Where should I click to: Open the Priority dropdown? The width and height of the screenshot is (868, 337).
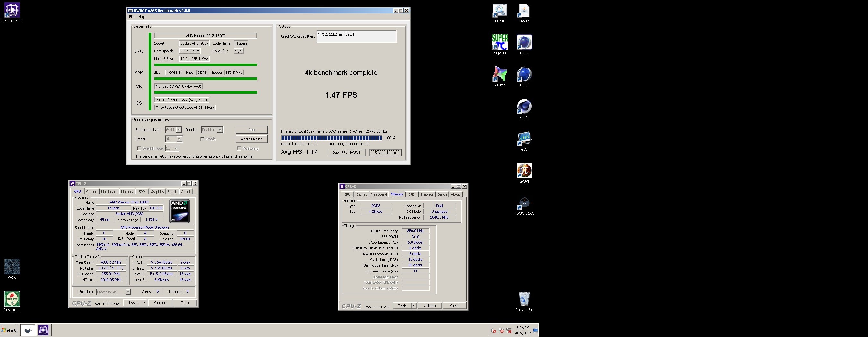point(212,130)
